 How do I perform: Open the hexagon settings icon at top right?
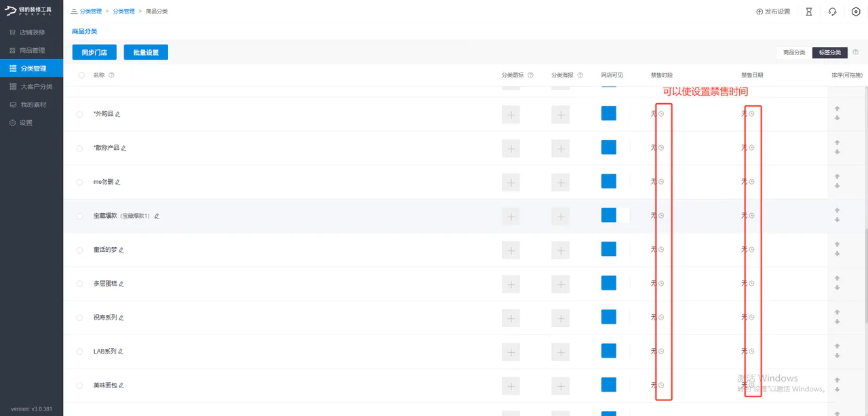[x=856, y=12]
